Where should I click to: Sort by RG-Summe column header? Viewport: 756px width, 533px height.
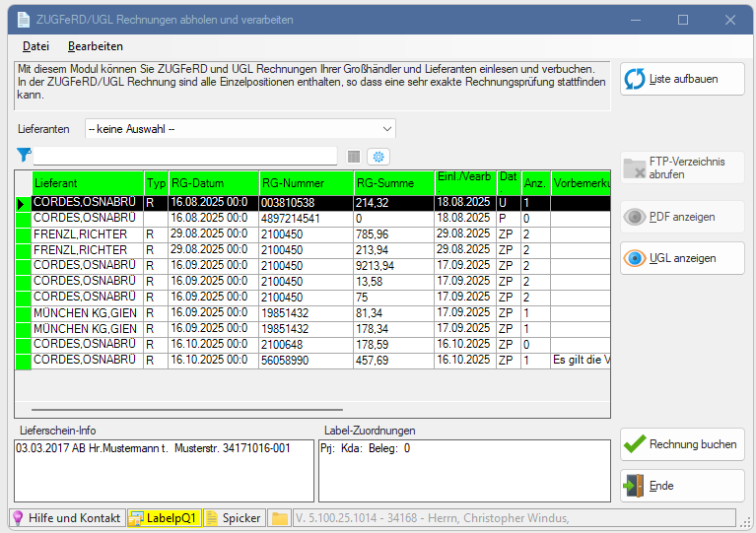(x=393, y=183)
